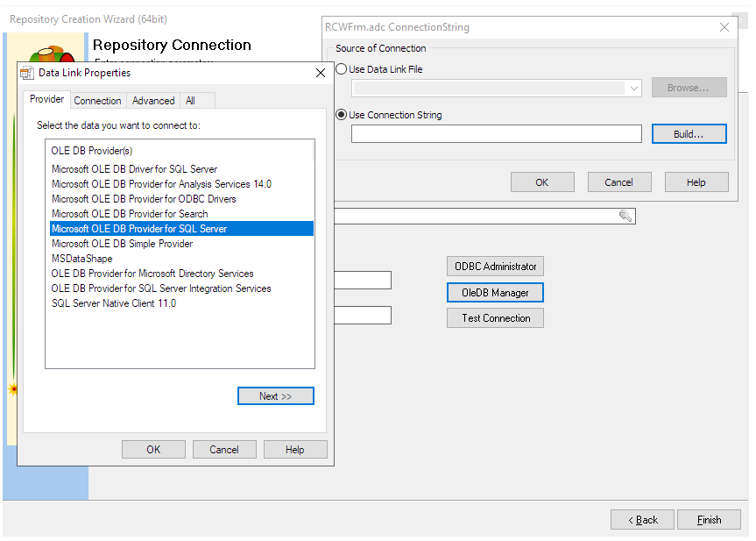The image size is (756, 541).
Task: Click the Test Connection button
Action: point(495,318)
